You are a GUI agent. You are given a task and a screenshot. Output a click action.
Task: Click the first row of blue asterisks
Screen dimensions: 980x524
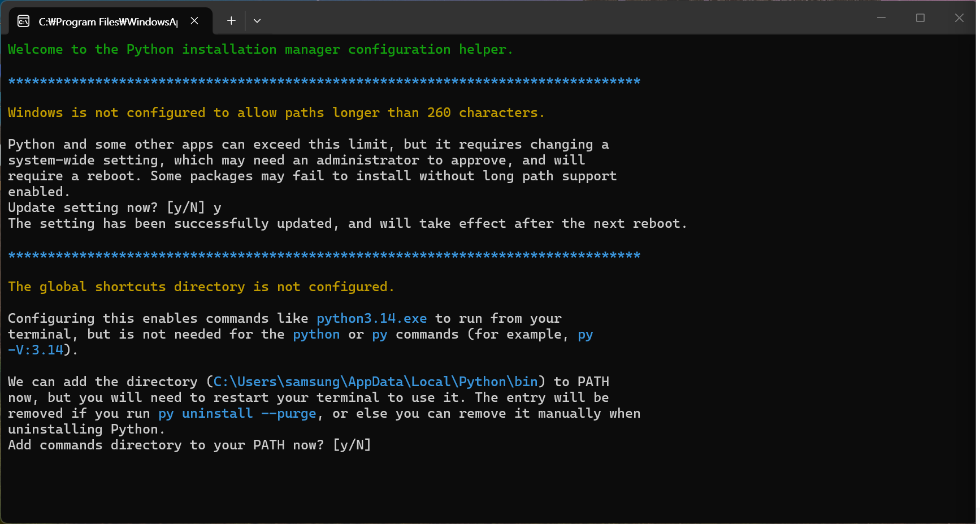pos(324,81)
